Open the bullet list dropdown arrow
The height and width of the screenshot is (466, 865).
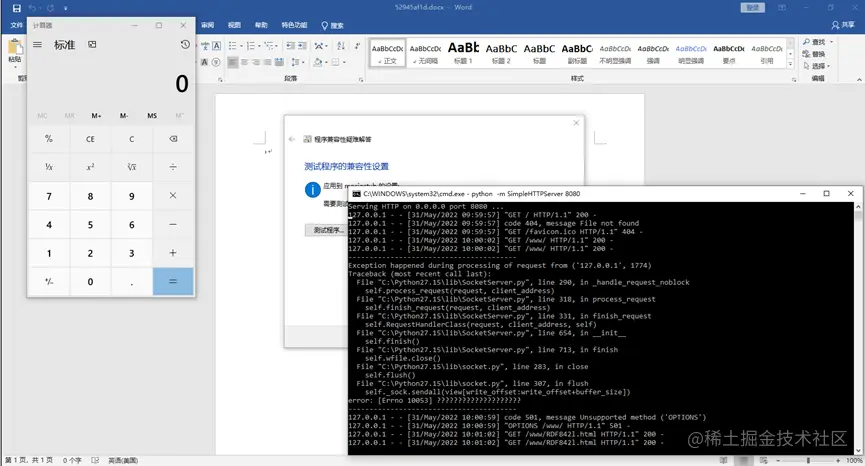(241, 46)
